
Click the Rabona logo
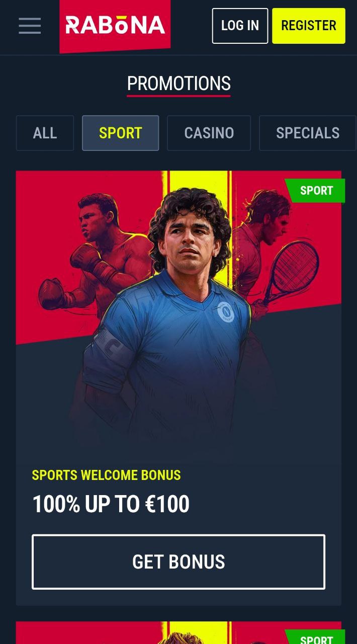[x=115, y=26]
